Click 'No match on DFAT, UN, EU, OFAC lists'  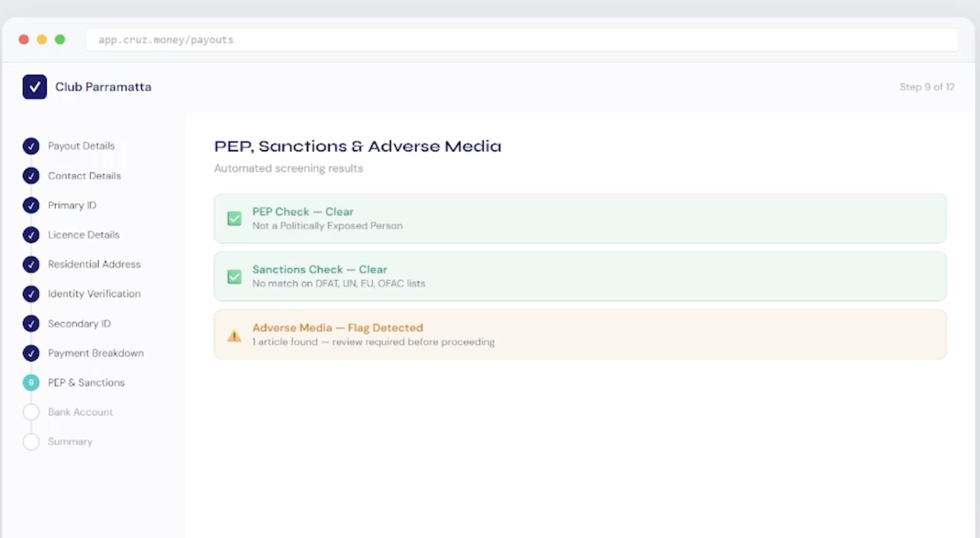[x=339, y=284]
